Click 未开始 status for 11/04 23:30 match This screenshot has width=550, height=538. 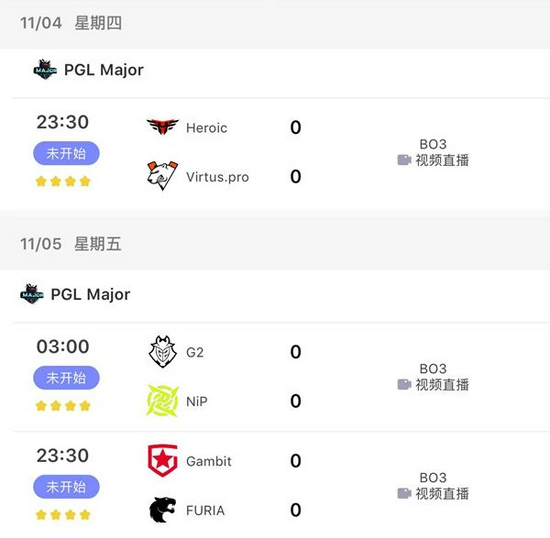tap(66, 153)
